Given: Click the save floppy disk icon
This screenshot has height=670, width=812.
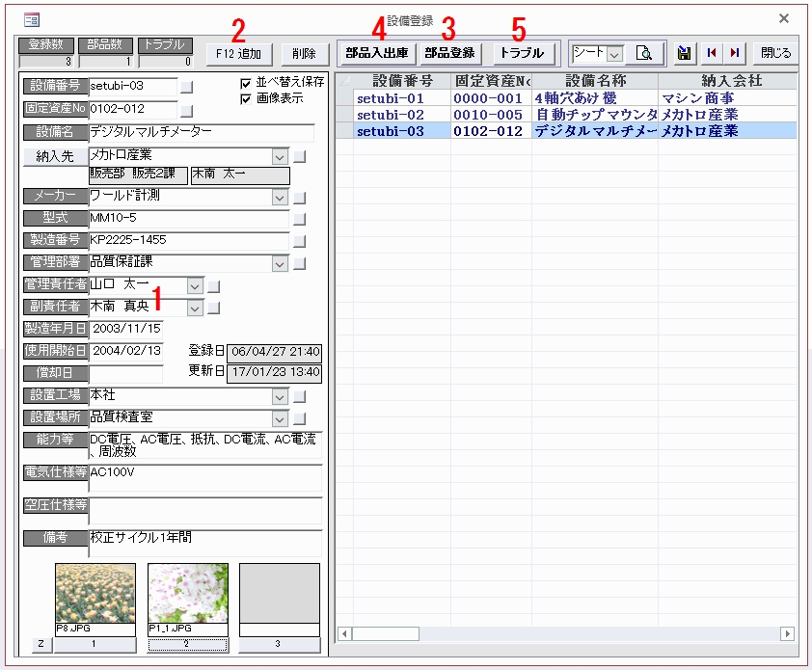Looking at the screenshot, I should point(684,53).
